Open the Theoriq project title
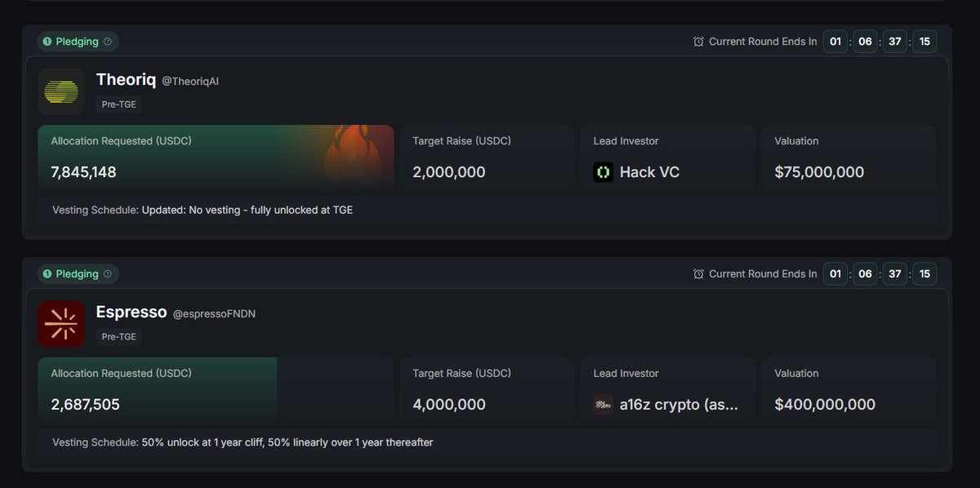The height and width of the screenshot is (488, 980). tap(126, 80)
